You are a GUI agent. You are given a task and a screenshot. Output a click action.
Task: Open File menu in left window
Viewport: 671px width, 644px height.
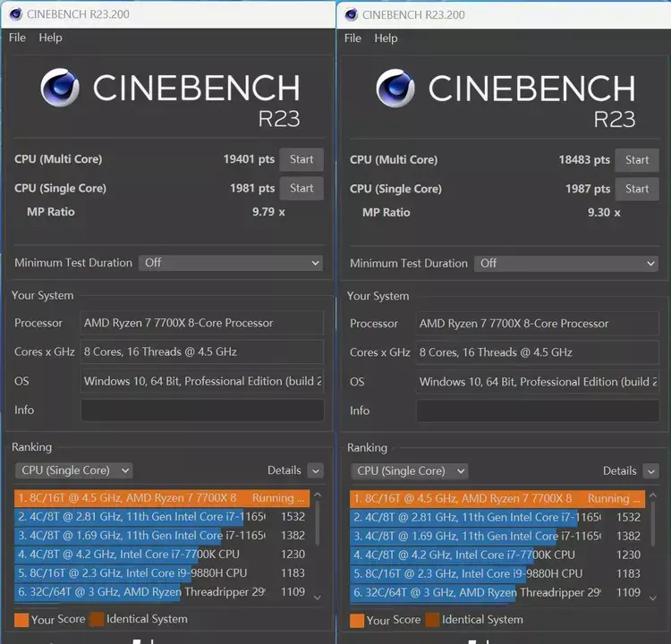tap(17, 38)
